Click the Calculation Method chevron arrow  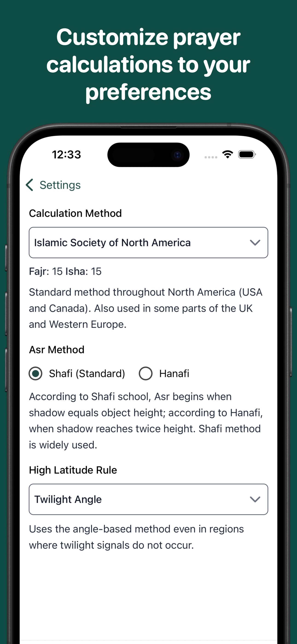[255, 243]
